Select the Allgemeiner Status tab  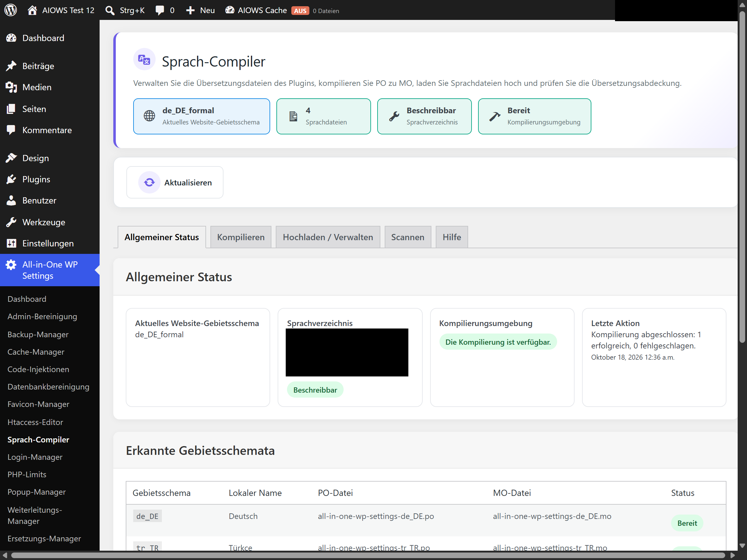162,237
